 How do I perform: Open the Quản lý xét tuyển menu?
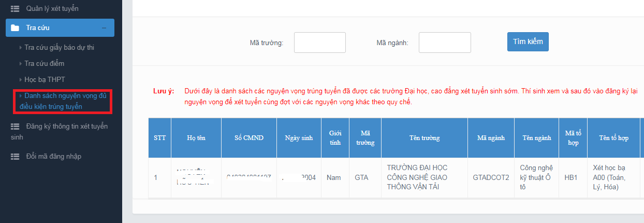[x=52, y=9]
